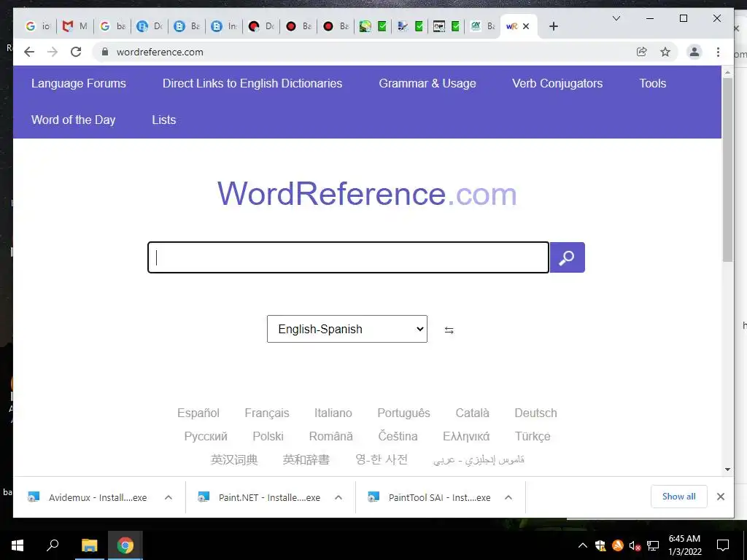Open the tab search chevron in title bar

click(616, 18)
